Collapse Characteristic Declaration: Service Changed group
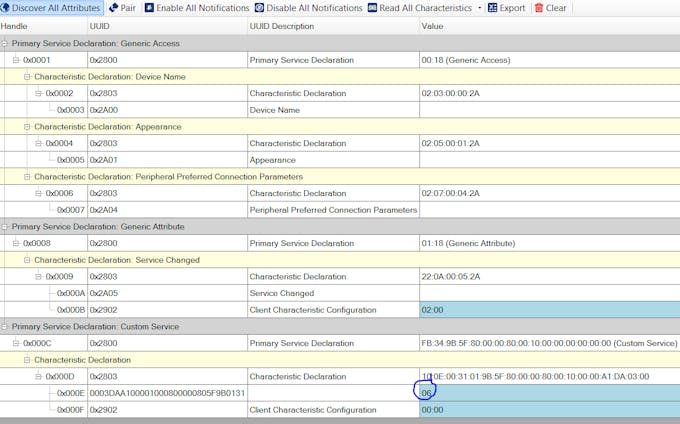 (x=27, y=260)
